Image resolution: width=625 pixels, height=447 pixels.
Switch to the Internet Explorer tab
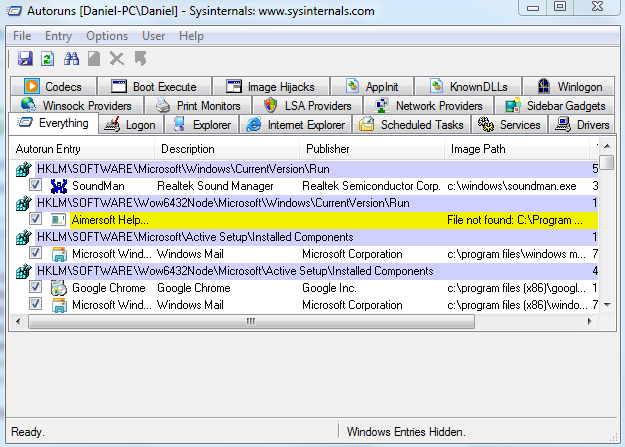pyautogui.click(x=295, y=125)
